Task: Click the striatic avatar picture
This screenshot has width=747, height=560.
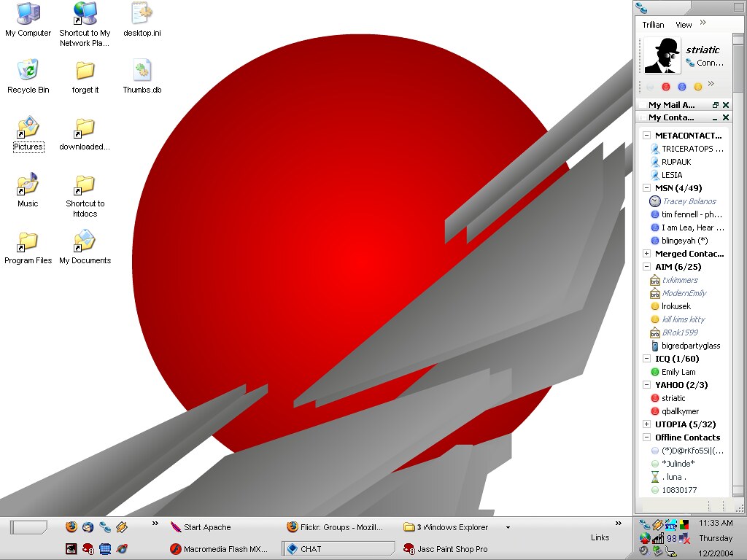Action: [x=662, y=55]
